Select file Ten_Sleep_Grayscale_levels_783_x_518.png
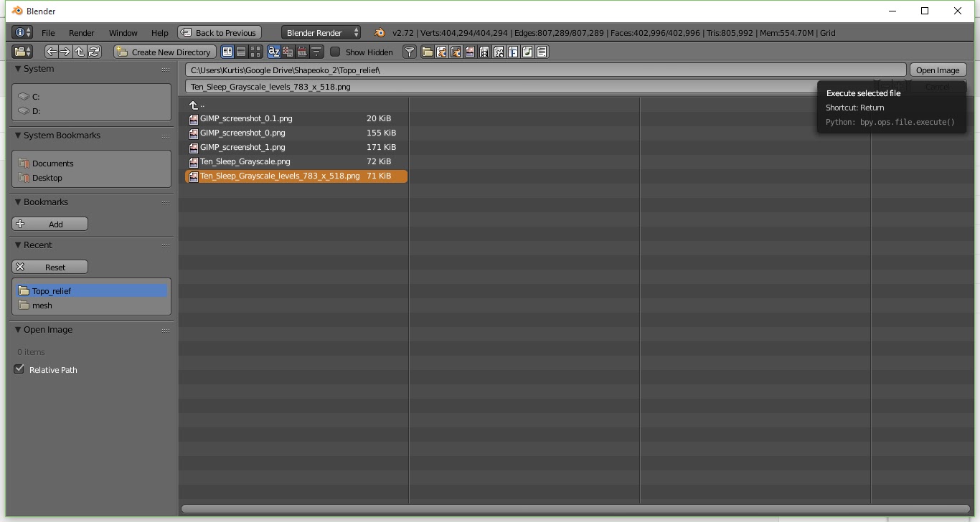This screenshot has height=522, width=980. coord(296,176)
